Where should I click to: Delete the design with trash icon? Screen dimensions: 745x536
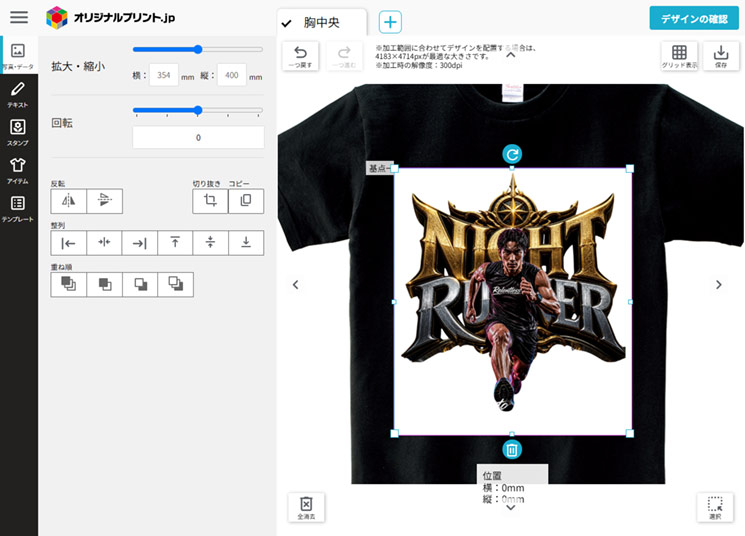click(512, 450)
